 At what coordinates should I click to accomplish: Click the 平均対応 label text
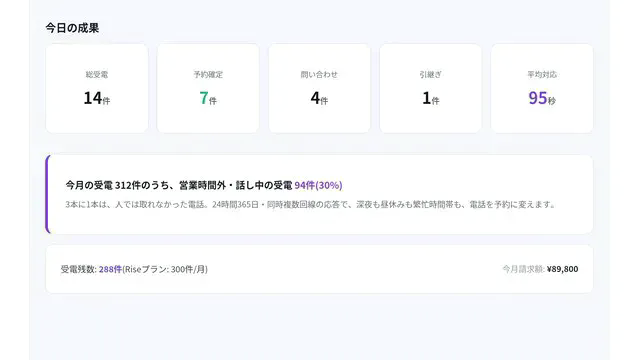(542, 74)
